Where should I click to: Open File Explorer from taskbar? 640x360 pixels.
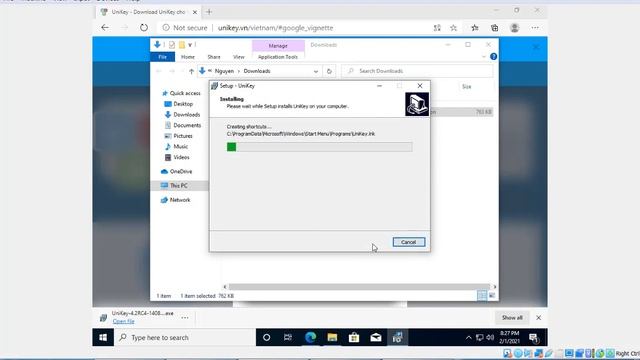coord(332,338)
